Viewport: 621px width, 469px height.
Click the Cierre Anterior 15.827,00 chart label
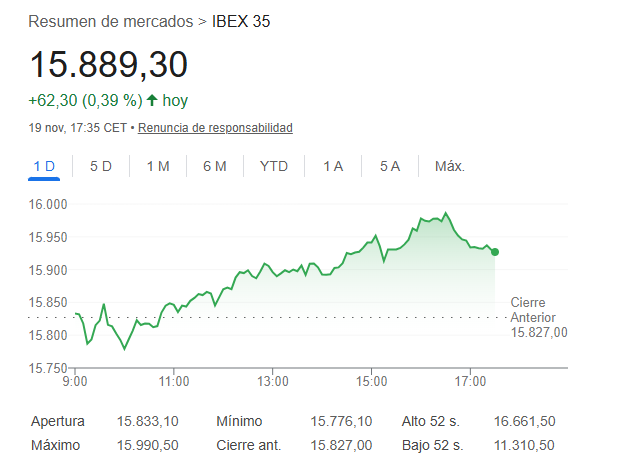[538, 317]
